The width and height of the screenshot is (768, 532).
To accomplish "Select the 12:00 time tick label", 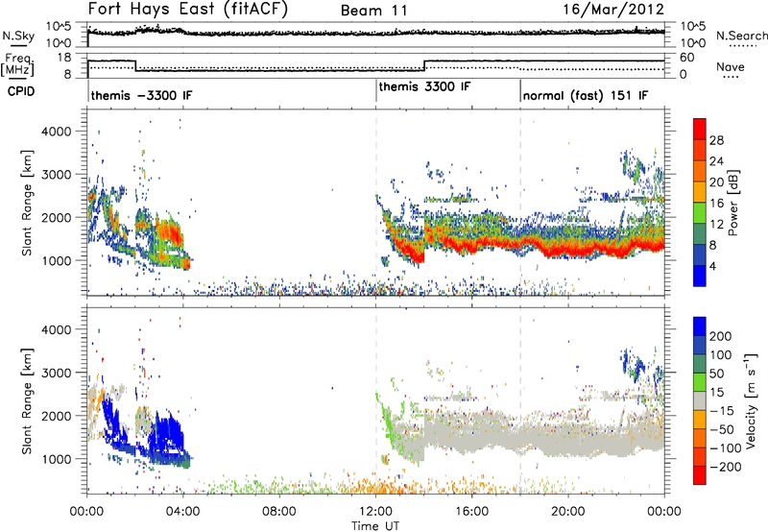I will click(375, 512).
